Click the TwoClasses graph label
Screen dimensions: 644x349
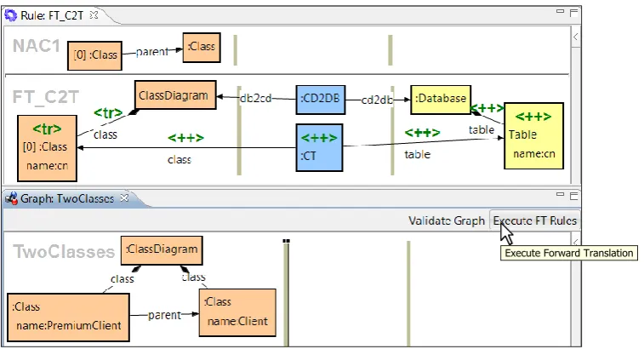pos(64,252)
